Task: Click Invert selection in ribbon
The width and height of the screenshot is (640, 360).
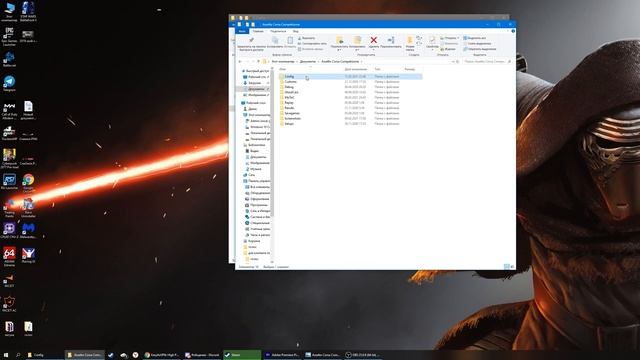Action: tap(480, 49)
